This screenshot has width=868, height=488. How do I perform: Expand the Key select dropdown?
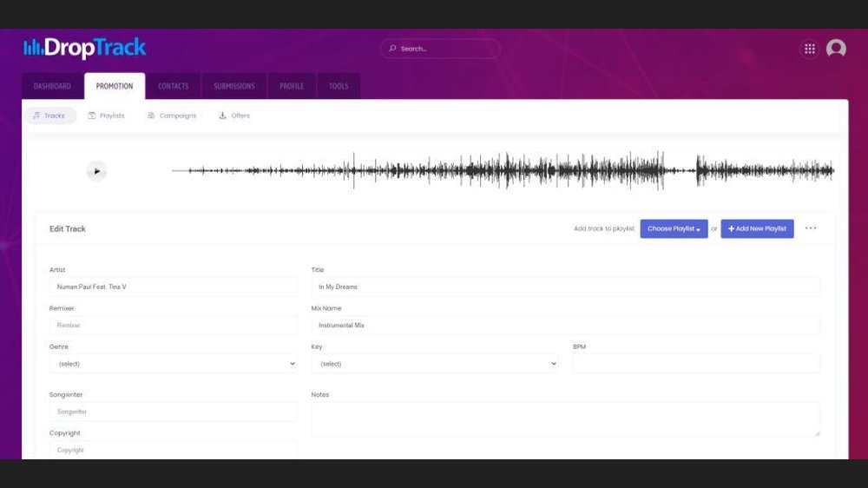click(435, 364)
